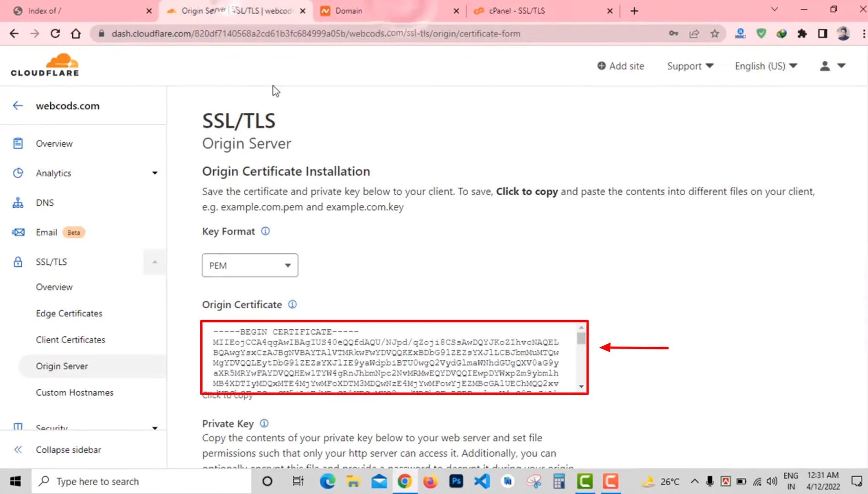
Task: Click the Windows taskbar search box
Action: (x=141, y=481)
